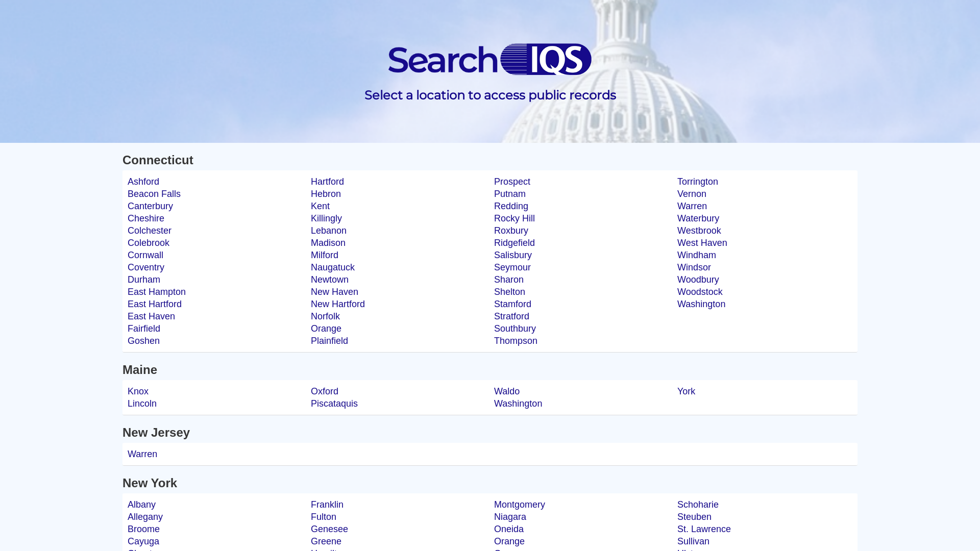Image resolution: width=980 pixels, height=551 pixels.
Task: Open East Hartford records
Action: (155, 304)
